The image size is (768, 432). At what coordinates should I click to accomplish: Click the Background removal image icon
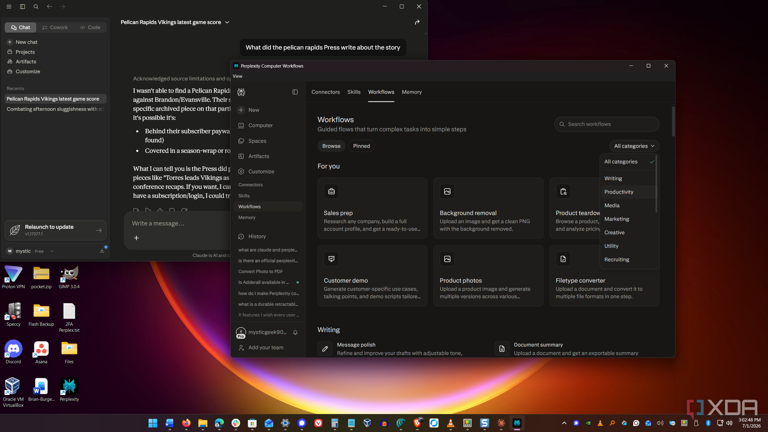coord(447,192)
